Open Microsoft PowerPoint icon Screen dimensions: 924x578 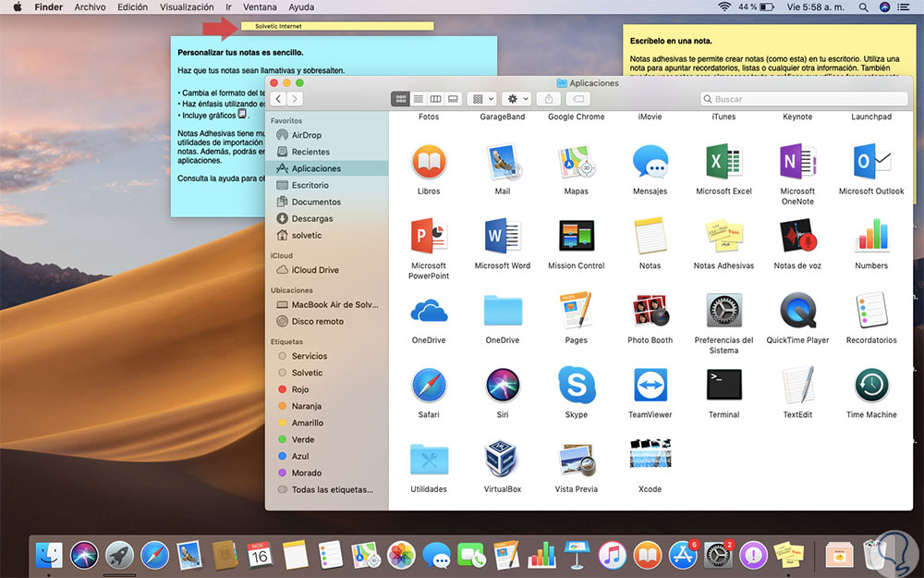429,236
